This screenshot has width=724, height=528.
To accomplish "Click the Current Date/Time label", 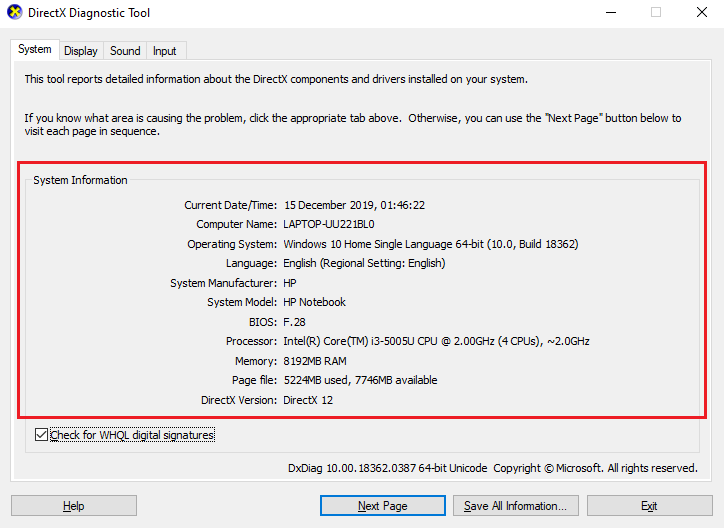I will click(x=230, y=205).
